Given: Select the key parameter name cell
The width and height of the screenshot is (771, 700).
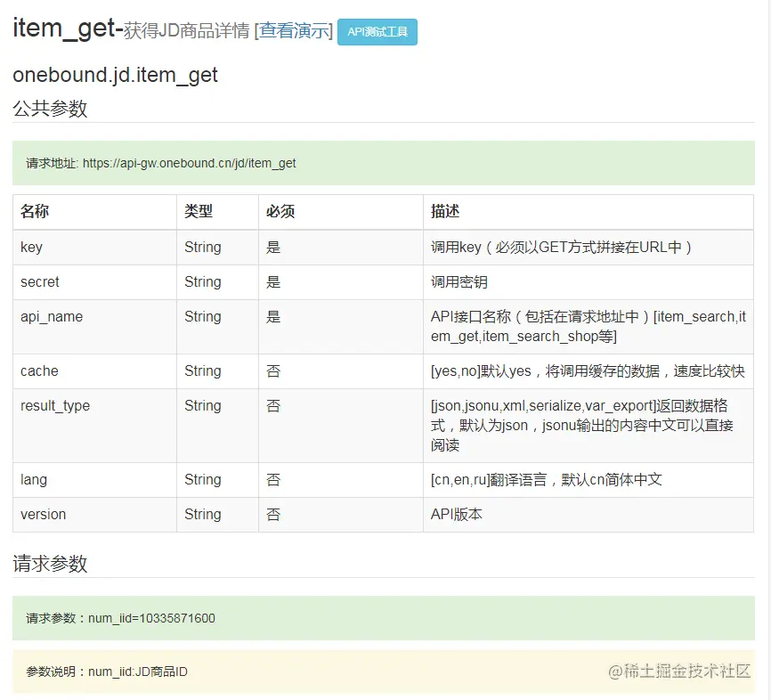Looking at the screenshot, I should click(94, 247).
